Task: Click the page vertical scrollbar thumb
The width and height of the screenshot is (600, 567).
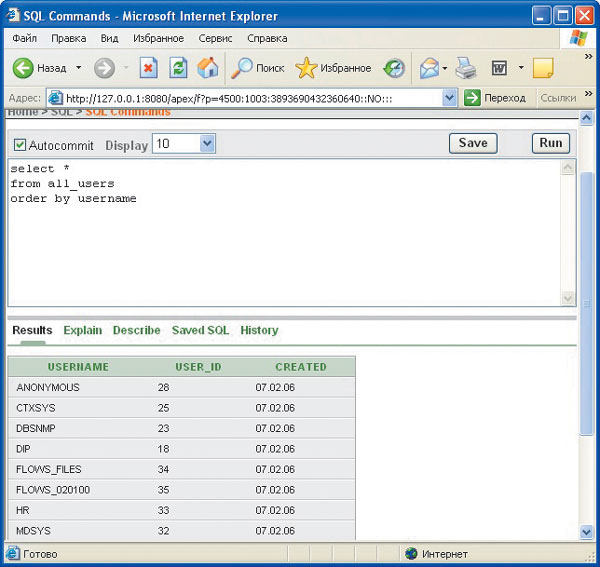Action: pyautogui.click(x=586, y=303)
